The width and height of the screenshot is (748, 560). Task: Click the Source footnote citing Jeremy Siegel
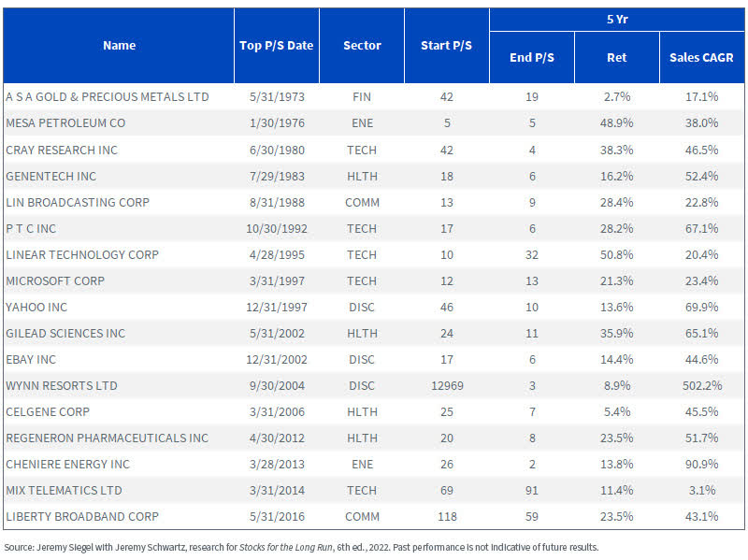pyautogui.click(x=301, y=548)
